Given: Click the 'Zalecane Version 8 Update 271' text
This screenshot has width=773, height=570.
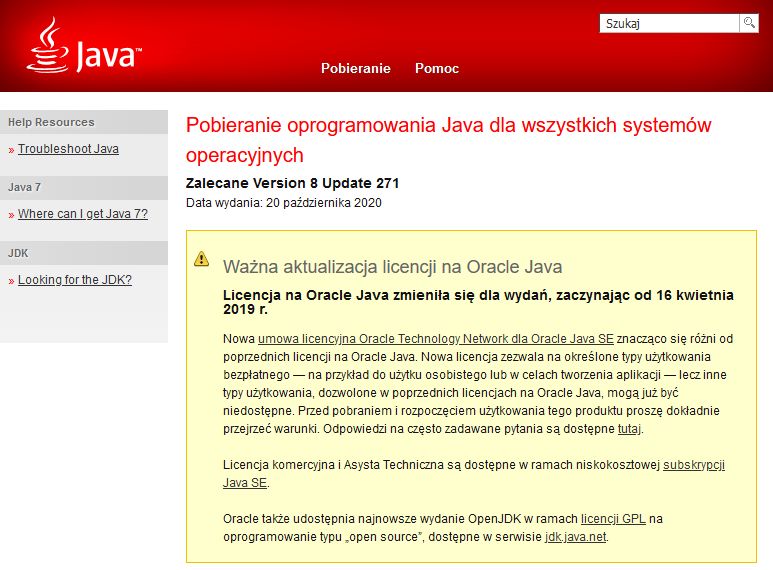Looking at the screenshot, I should point(292,183).
